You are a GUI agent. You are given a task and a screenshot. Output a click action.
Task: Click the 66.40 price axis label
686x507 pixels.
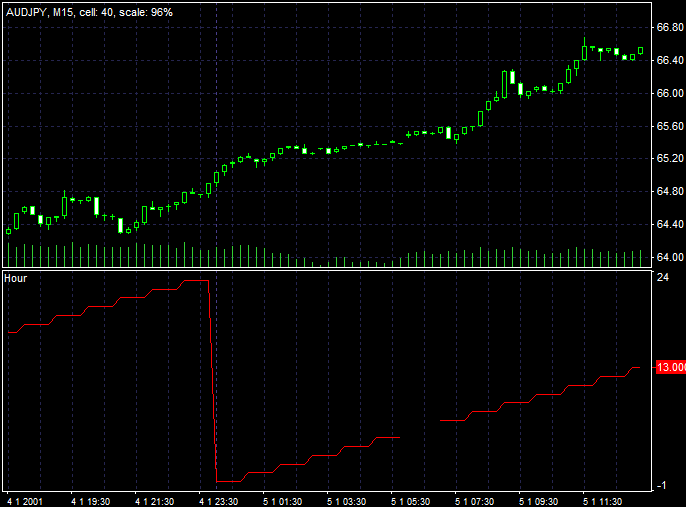[x=670, y=60]
